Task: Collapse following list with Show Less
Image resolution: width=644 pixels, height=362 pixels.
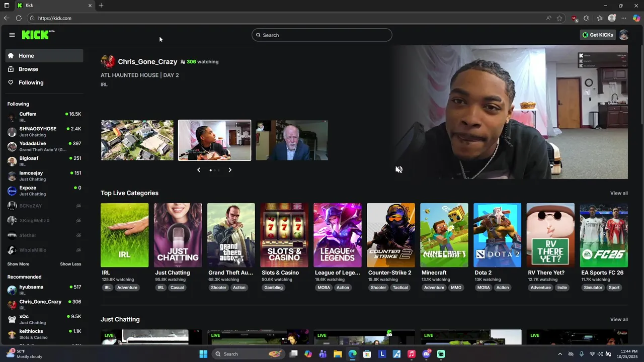Action: pos(70,264)
